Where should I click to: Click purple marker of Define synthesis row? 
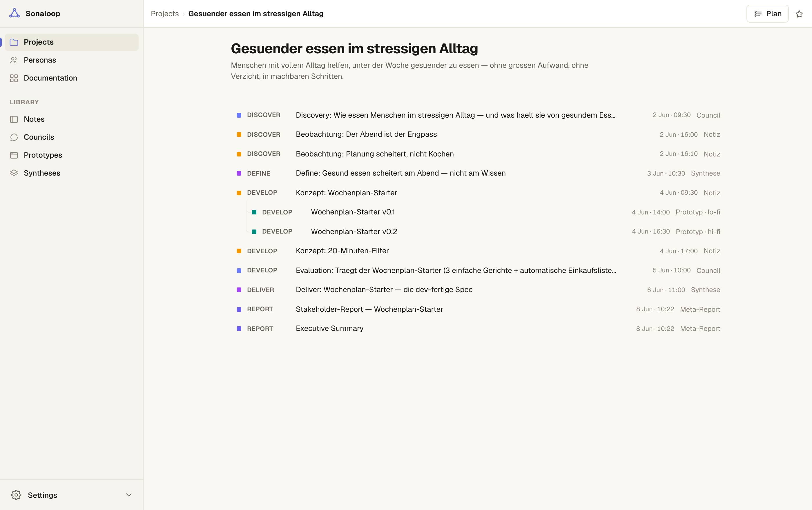[x=239, y=173]
